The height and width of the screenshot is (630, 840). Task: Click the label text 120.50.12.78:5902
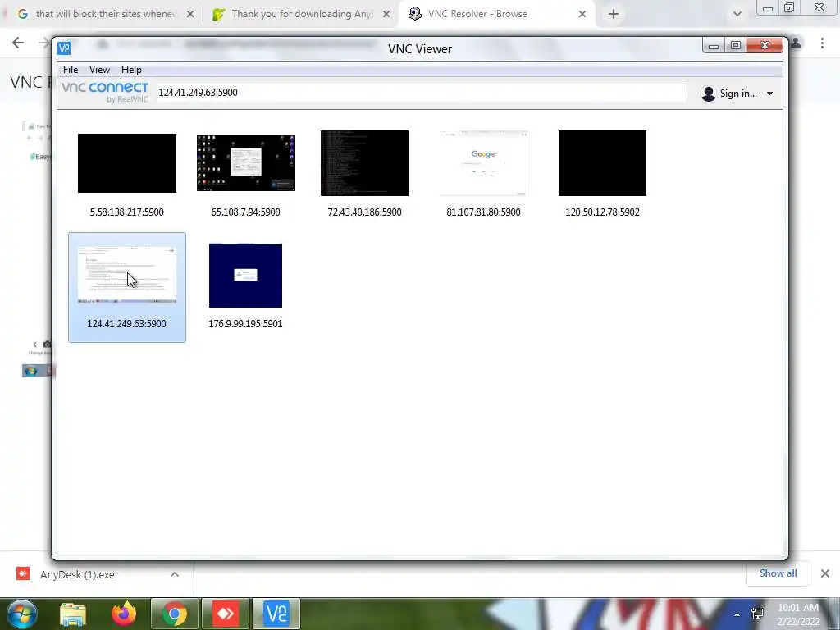[602, 212]
